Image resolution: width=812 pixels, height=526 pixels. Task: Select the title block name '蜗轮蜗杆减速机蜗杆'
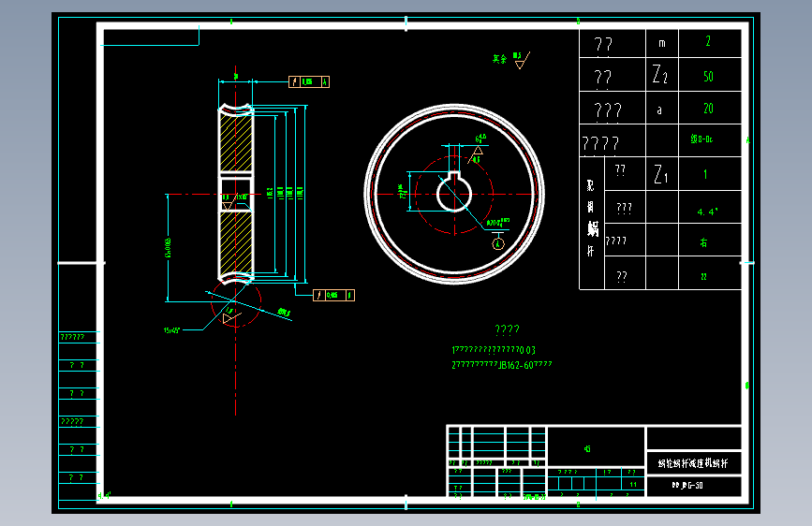click(693, 463)
